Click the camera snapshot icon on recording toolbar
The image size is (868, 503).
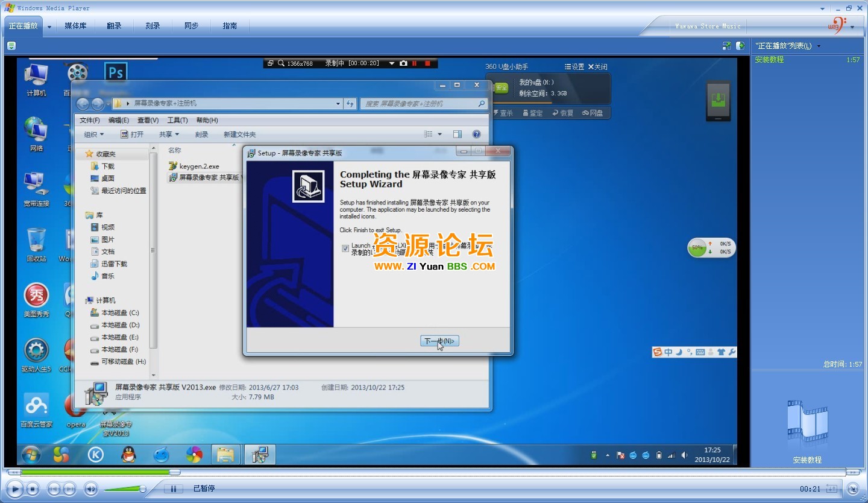pyautogui.click(x=404, y=63)
